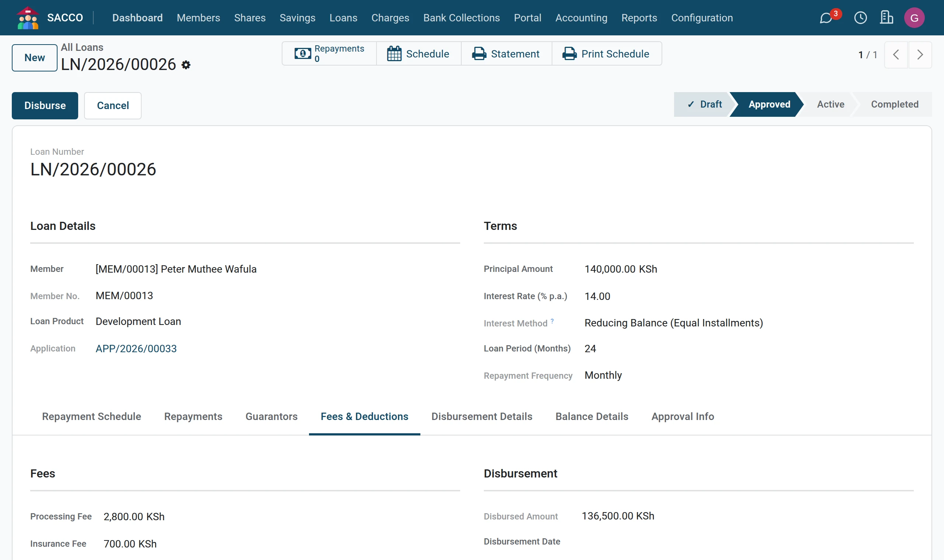Go to previous record arrow

click(896, 55)
